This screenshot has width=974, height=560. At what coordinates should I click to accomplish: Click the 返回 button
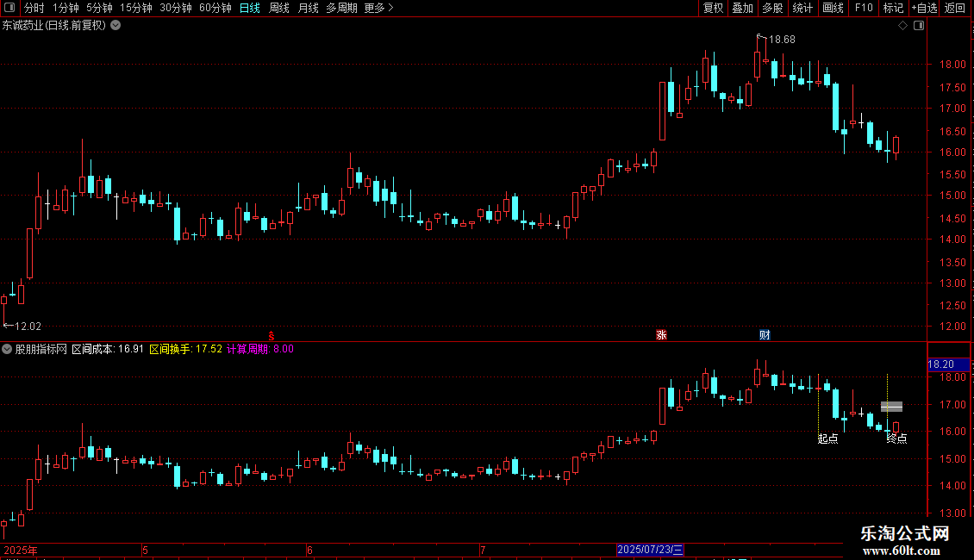point(955,8)
